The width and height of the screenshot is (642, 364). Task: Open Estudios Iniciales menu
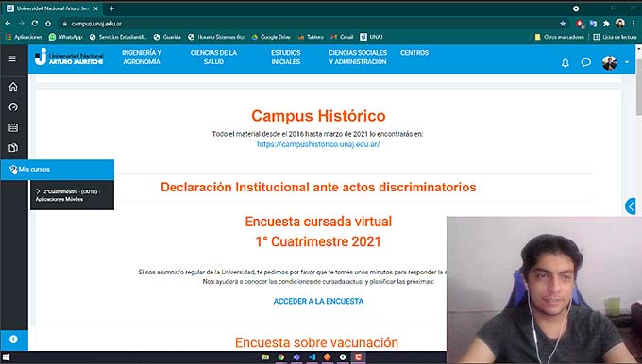pos(286,58)
